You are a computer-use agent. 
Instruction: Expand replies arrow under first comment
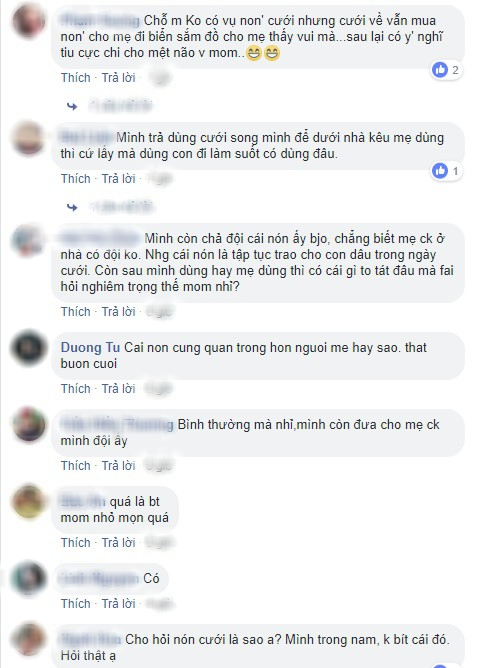72,106
